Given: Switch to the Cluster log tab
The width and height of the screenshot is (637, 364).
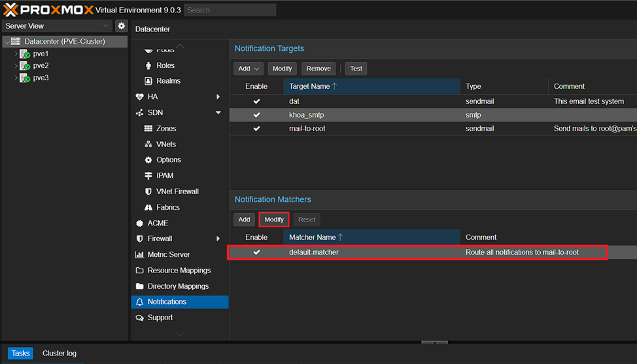Looking at the screenshot, I should (x=60, y=354).
